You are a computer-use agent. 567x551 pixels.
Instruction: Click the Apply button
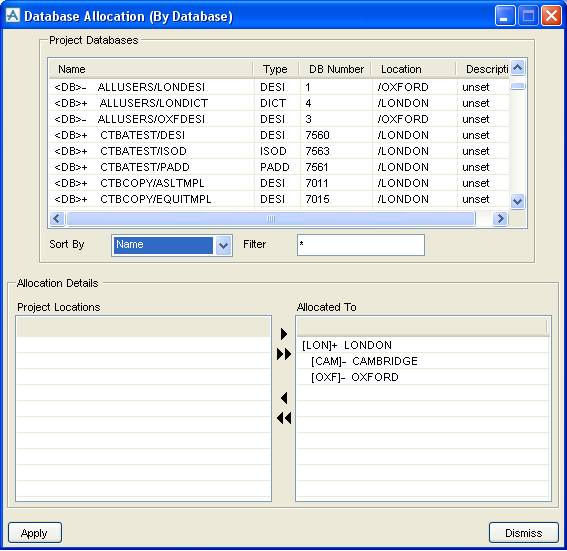click(x=35, y=533)
